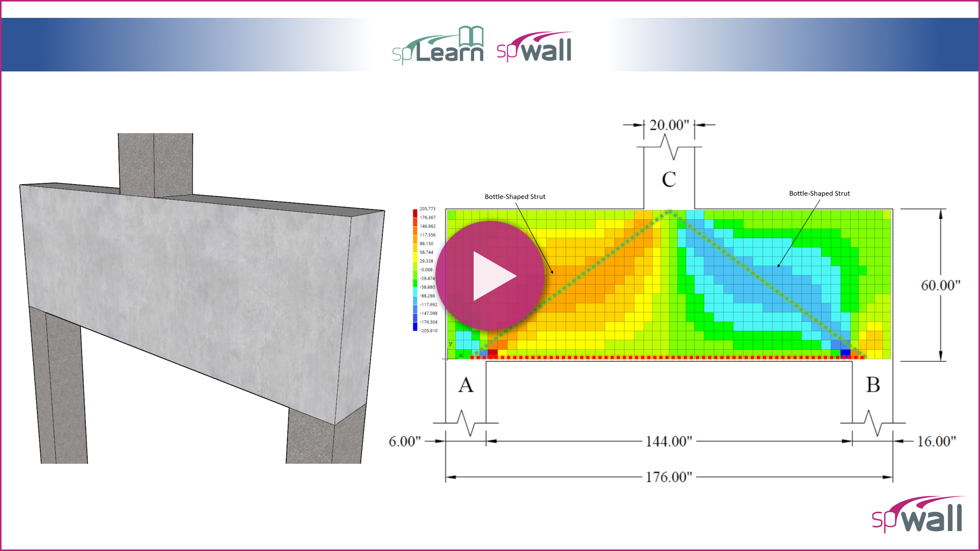Click the 144.00" clear span dimension
The height and width of the screenshot is (551, 980).
click(669, 441)
